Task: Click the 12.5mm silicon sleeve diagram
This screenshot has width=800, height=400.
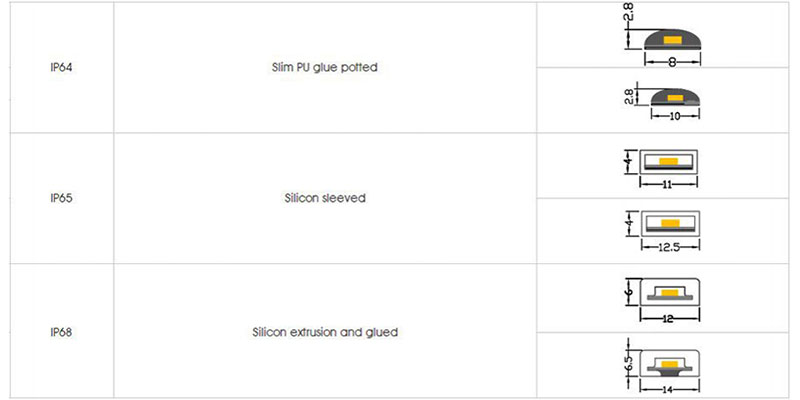Action: [663, 231]
